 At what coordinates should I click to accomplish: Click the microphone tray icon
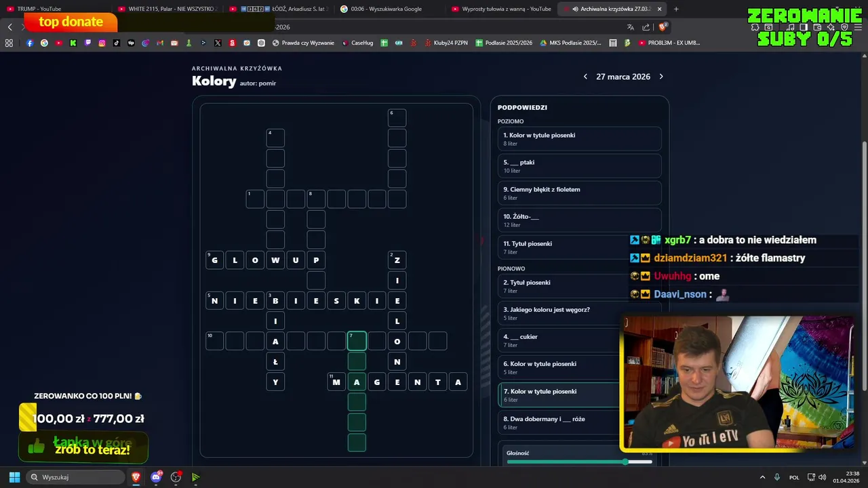coord(777,477)
